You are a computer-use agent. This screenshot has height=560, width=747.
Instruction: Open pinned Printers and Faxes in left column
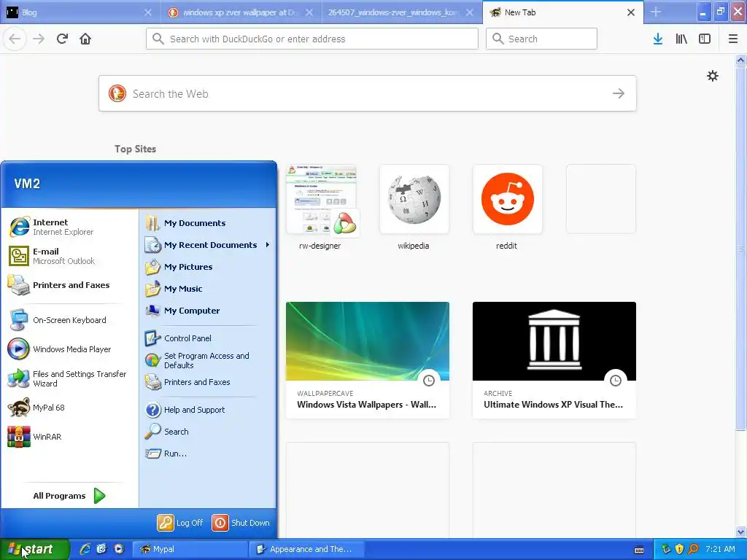(x=69, y=285)
